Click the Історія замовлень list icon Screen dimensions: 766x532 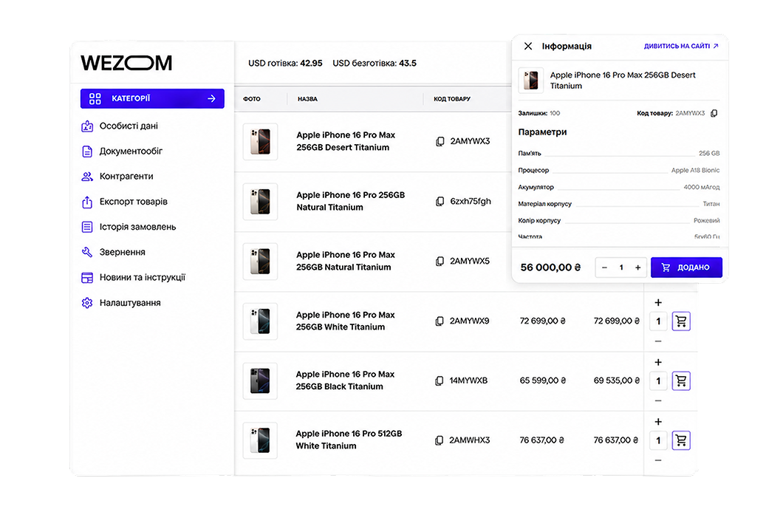(87, 227)
